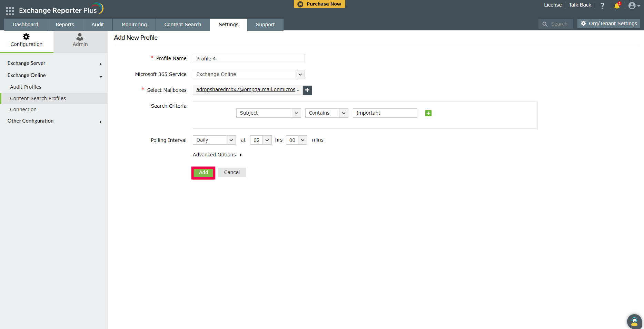The width and height of the screenshot is (644, 329).
Task: Open the Reports tab
Action: click(65, 25)
